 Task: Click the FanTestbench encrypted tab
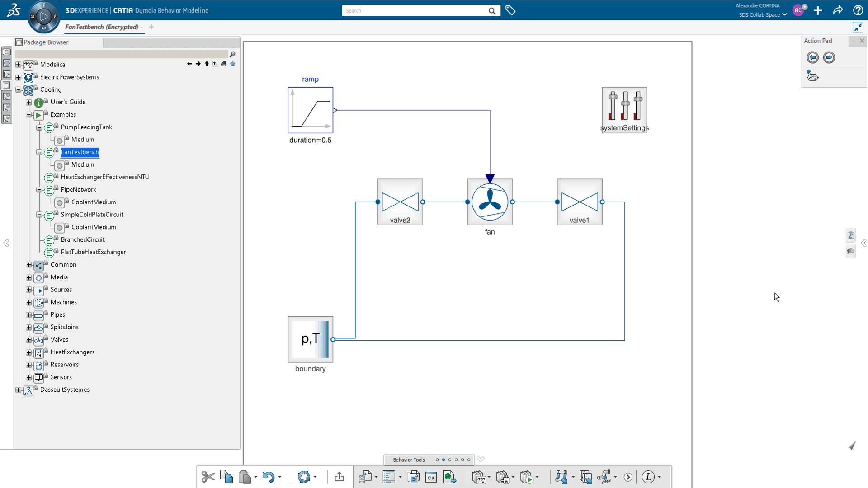click(x=101, y=27)
